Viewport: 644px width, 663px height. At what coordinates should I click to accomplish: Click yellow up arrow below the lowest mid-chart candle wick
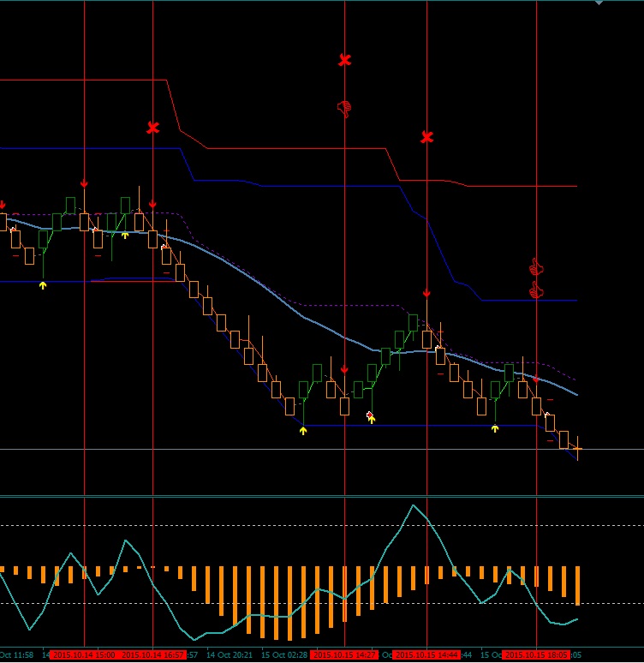(303, 431)
